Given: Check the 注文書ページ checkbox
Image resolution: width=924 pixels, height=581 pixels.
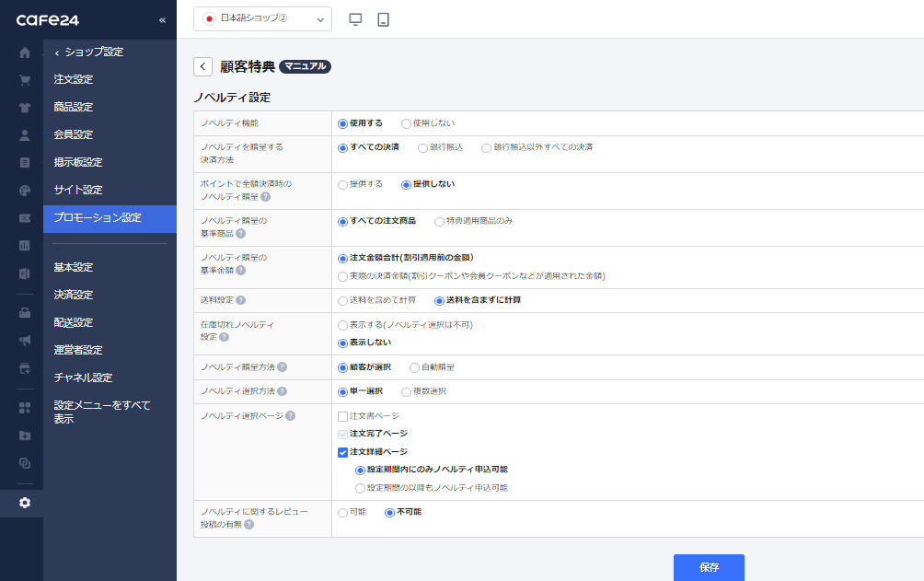Looking at the screenshot, I should (x=342, y=416).
